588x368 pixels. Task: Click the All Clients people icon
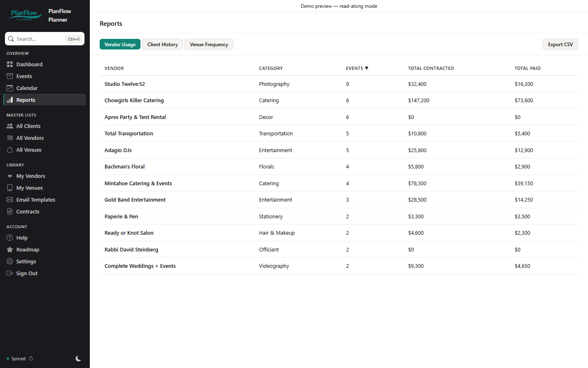pyautogui.click(x=10, y=126)
